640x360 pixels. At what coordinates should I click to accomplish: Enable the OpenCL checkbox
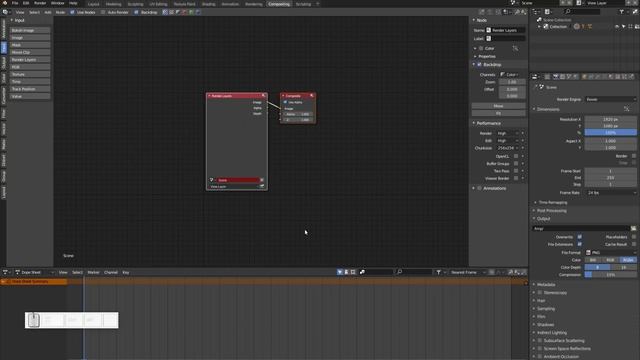point(516,156)
